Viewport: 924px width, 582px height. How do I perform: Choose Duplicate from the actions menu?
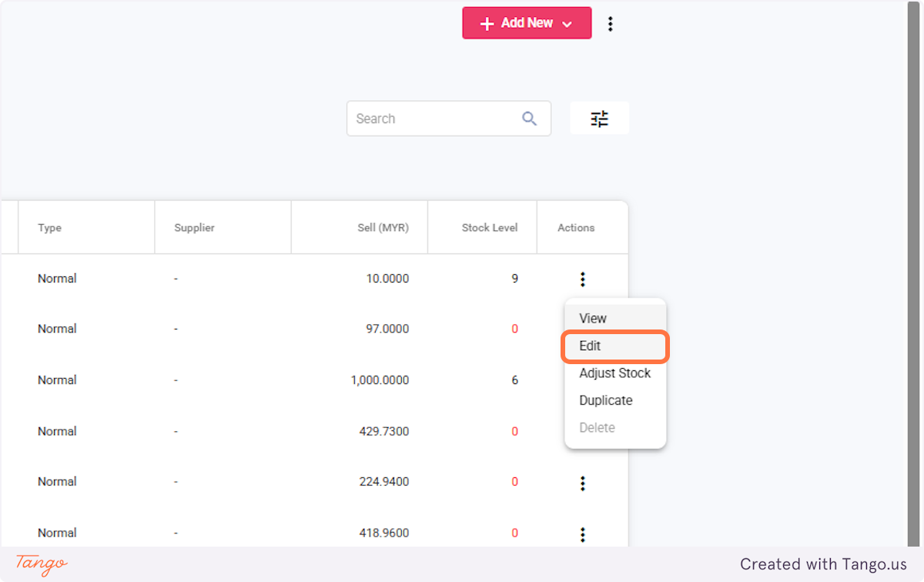click(x=615, y=400)
